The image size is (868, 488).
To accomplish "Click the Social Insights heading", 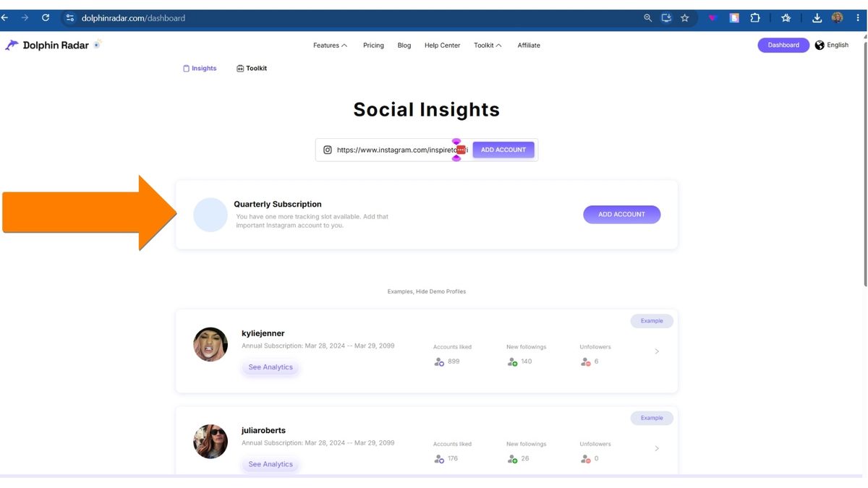I will point(427,109).
